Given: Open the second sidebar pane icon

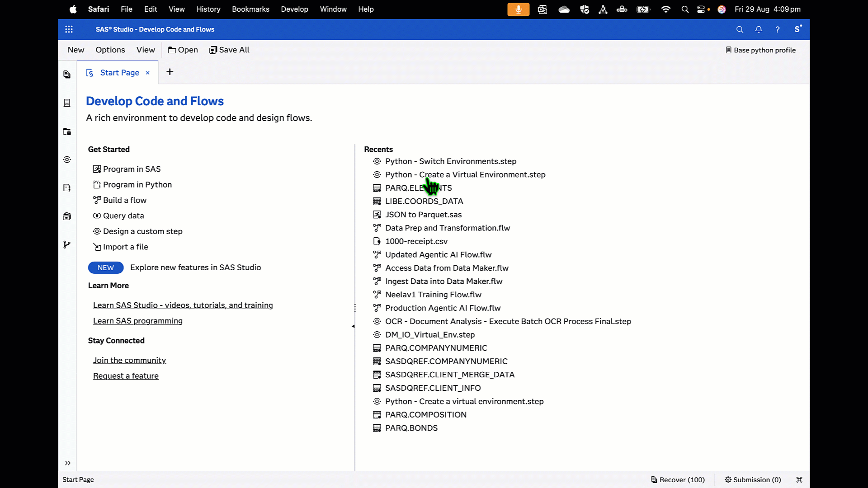Looking at the screenshot, I should point(67,103).
